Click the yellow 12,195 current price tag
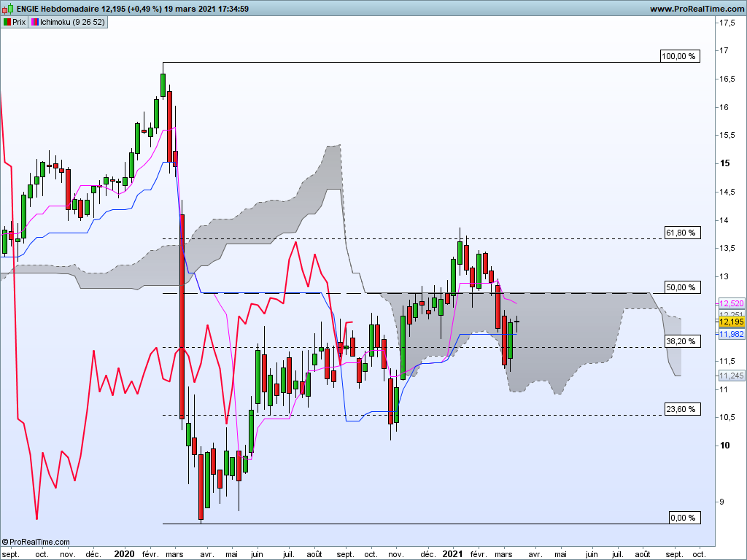 click(x=731, y=322)
